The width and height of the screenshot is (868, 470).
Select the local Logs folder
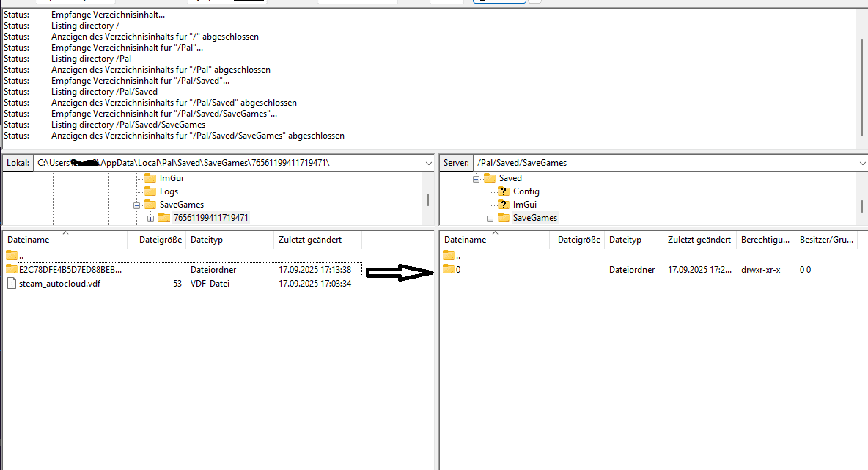click(169, 191)
